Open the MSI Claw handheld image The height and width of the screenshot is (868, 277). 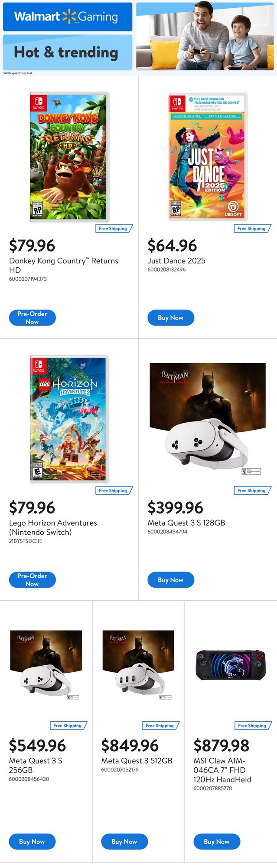click(x=231, y=665)
